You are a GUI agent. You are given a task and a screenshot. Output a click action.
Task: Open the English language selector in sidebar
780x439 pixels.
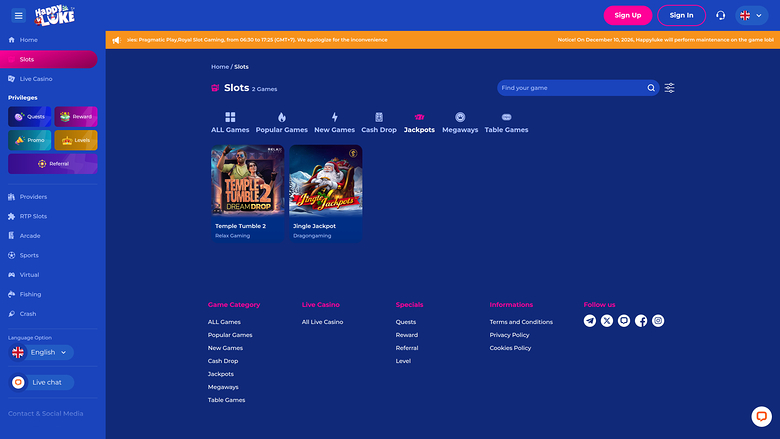pyautogui.click(x=41, y=352)
